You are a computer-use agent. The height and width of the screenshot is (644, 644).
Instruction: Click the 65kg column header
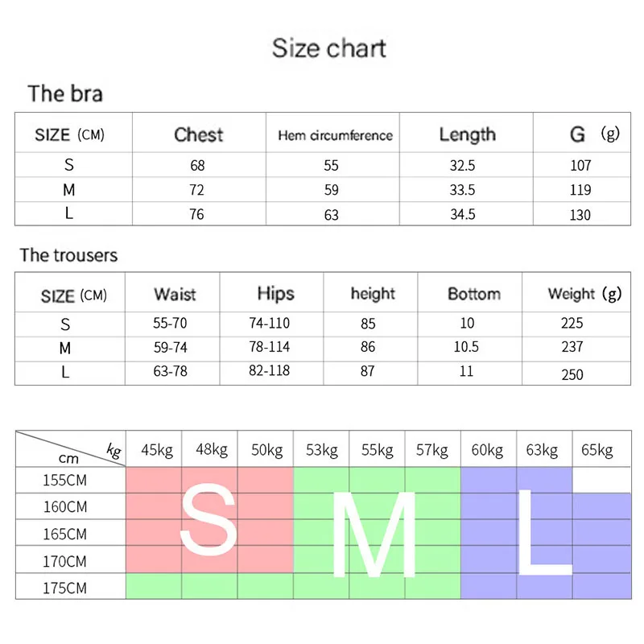596,450
